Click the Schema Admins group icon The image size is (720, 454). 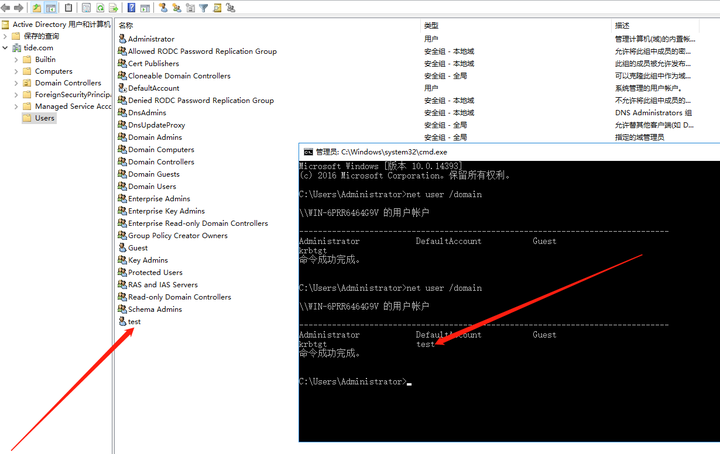coord(122,309)
